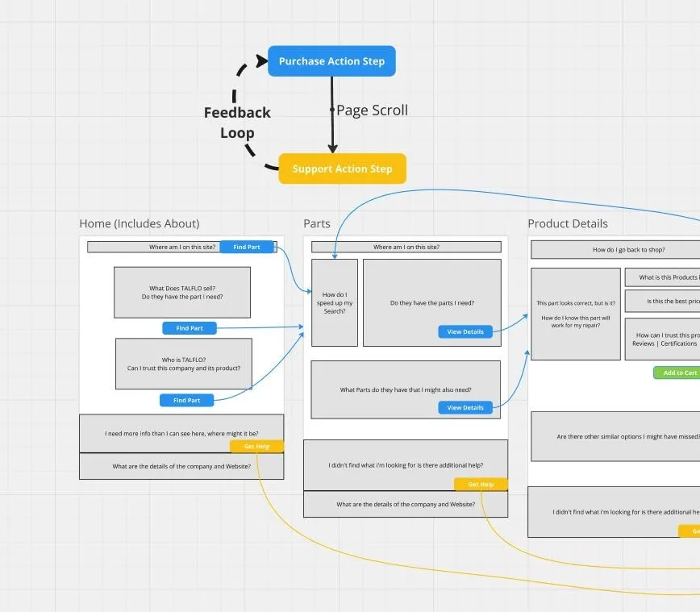
Task: Click the Feedback Loop label text
Action: coord(237,123)
